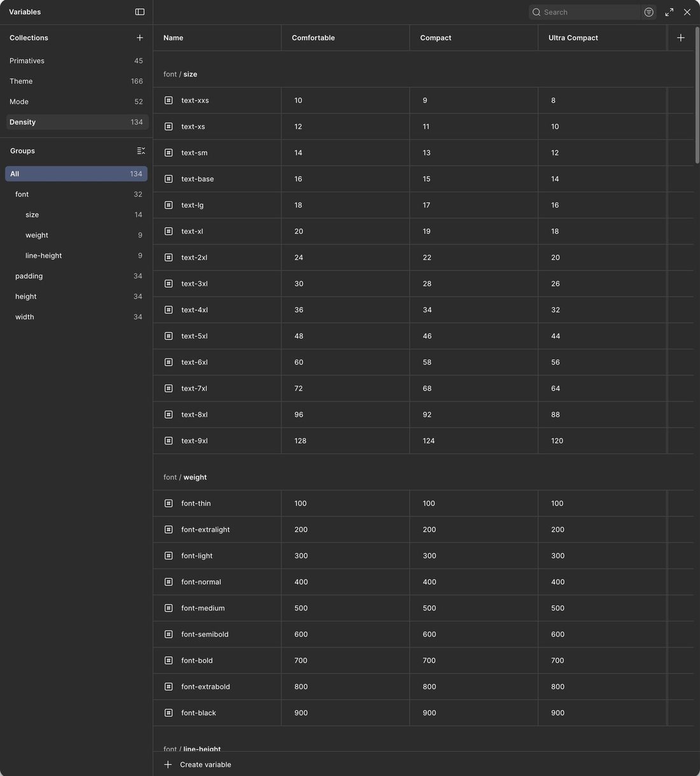The image size is (700, 776).
Task: Open the width group
Action: click(x=76, y=316)
